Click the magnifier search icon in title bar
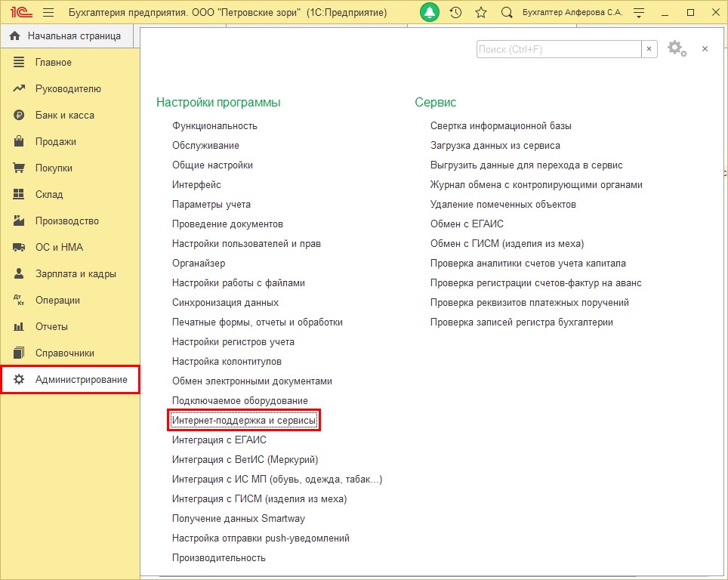The width and height of the screenshot is (728, 580). (507, 13)
